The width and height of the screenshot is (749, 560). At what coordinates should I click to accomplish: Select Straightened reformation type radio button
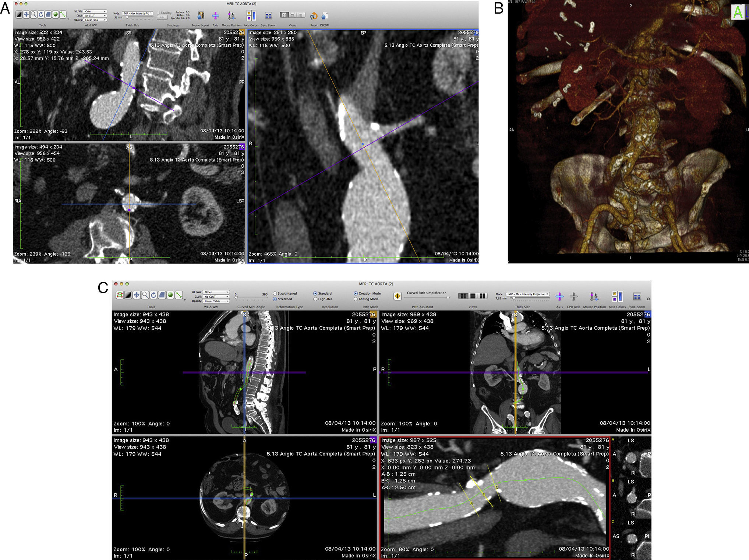275,294
